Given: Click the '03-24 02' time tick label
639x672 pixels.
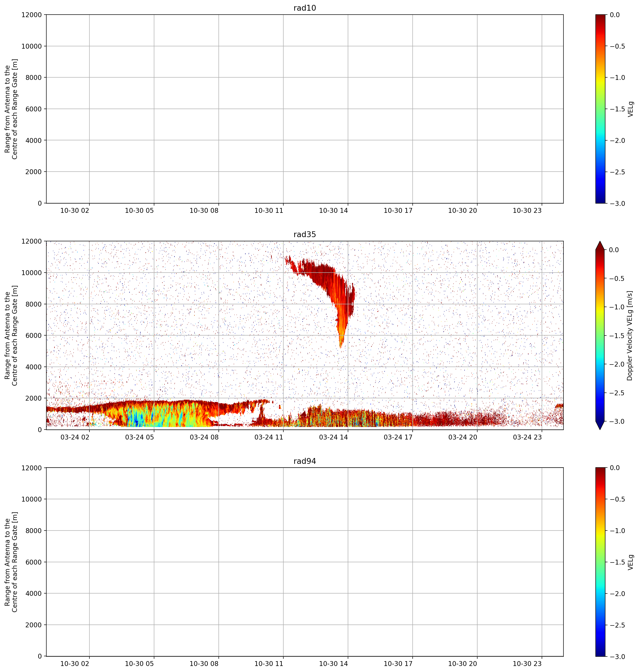Looking at the screenshot, I should [x=75, y=437].
